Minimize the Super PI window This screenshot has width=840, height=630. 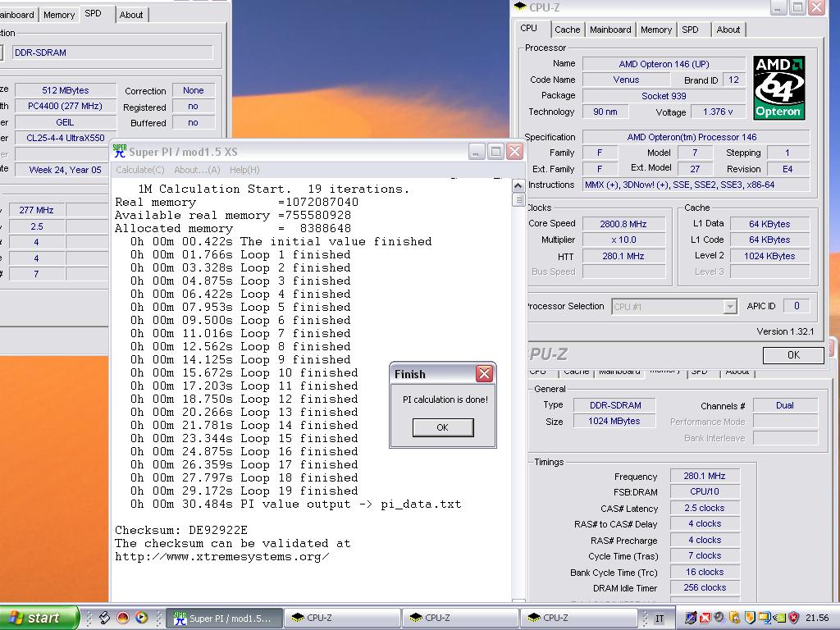[477, 152]
